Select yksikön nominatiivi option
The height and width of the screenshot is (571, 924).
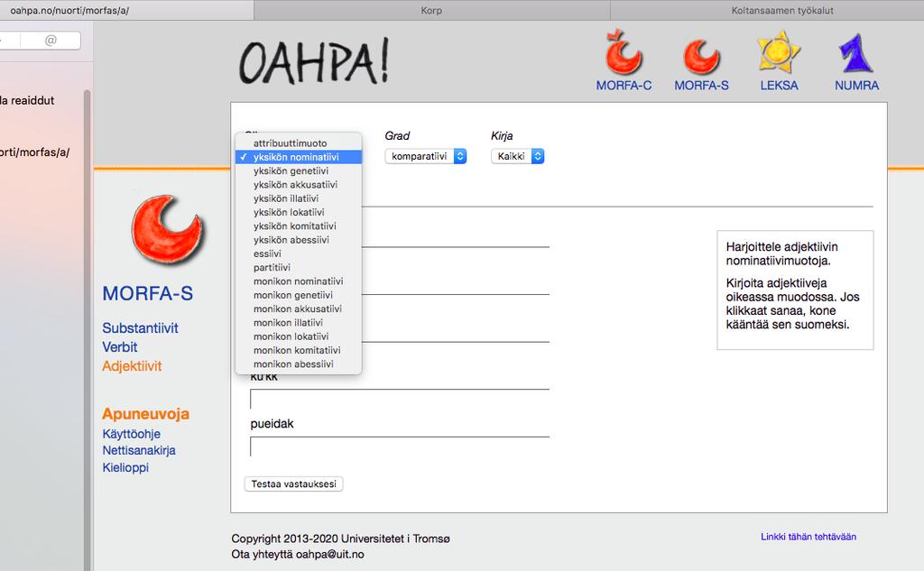click(x=298, y=157)
